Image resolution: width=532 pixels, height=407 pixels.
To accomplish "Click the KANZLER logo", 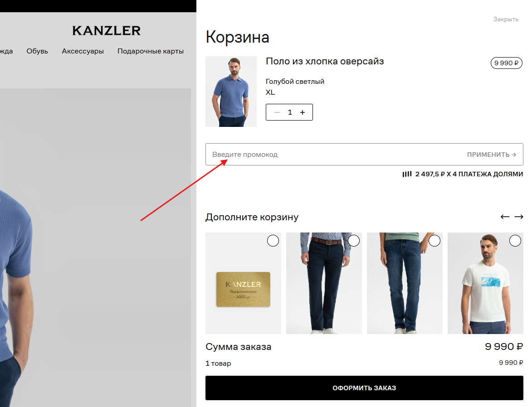I will click(107, 31).
